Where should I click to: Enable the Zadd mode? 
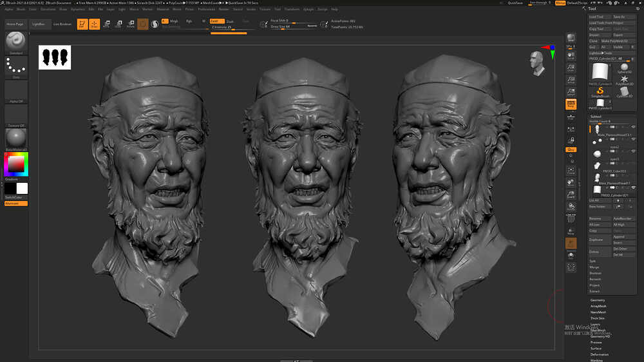[x=217, y=21]
